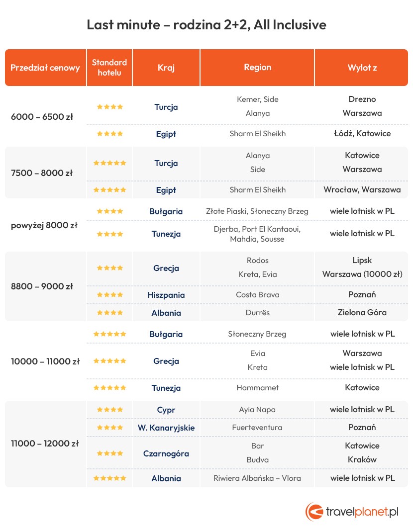Click five-star rating beside Tunezja Hammamet
Screen dimensions: 413x532
coord(109,387)
